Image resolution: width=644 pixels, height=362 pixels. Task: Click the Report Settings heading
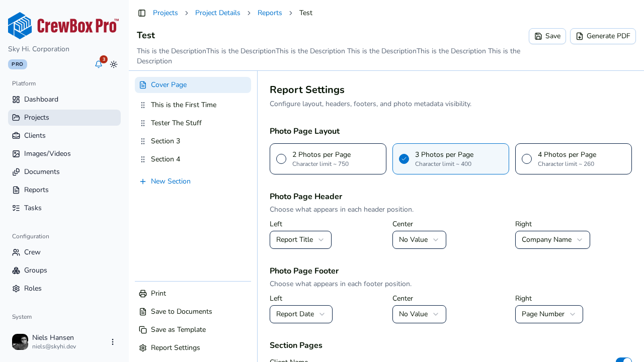(307, 90)
